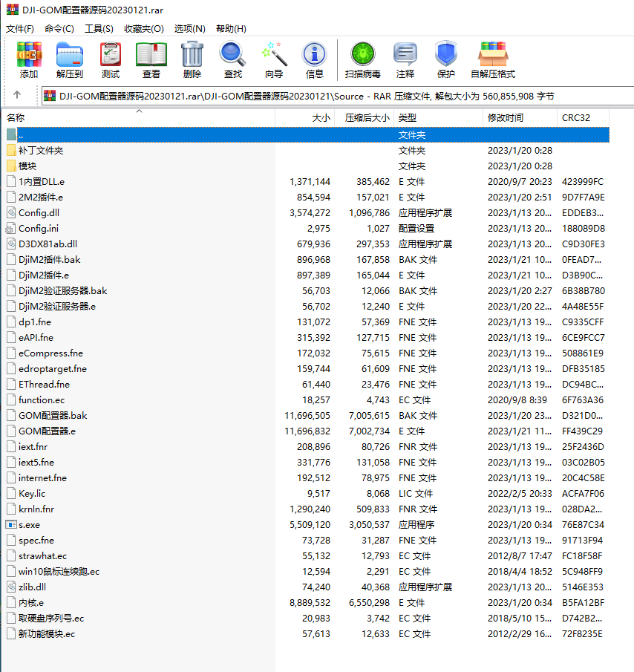Open the 收藏夹(O) menu
Screen dimensions: 634x672
[x=144, y=29]
